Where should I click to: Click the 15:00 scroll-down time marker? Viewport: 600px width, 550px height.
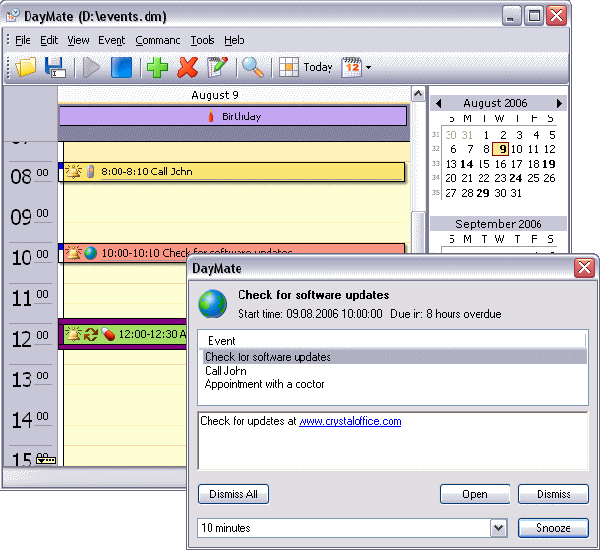(46, 460)
